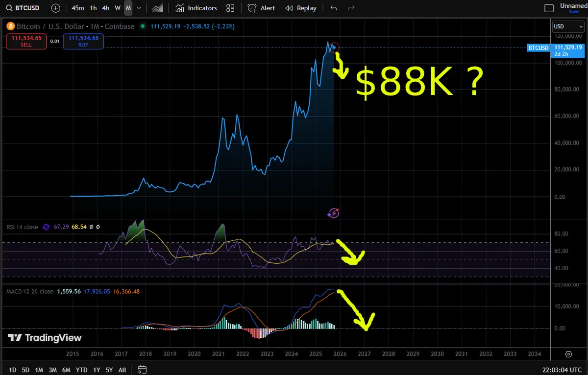Click the layout fullscreen square icon

point(549,8)
